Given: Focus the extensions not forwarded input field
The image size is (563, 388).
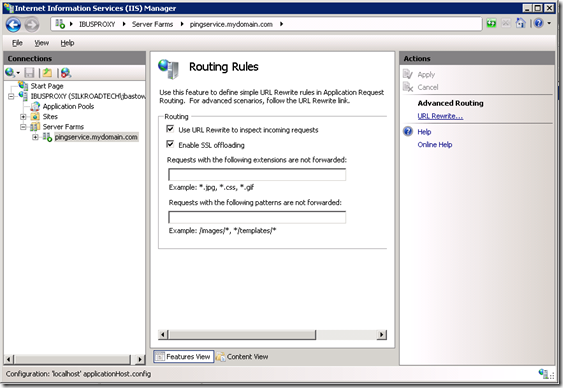Looking at the screenshot, I should point(257,175).
